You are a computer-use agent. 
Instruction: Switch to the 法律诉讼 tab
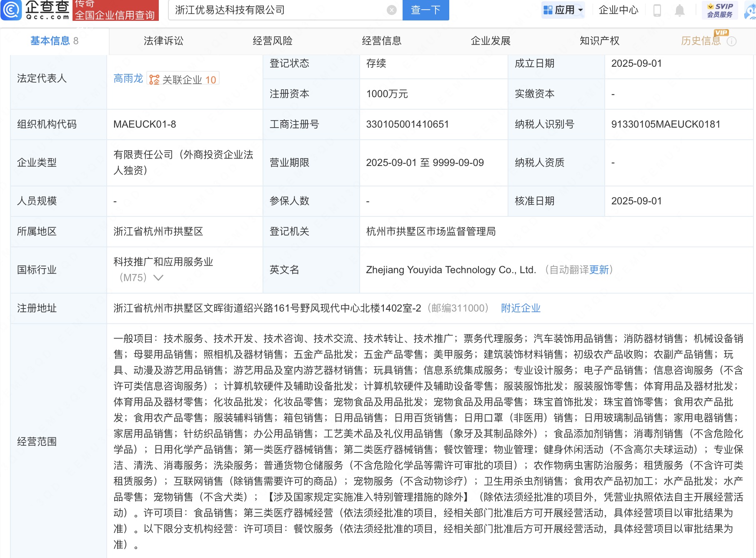coord(163,41)
